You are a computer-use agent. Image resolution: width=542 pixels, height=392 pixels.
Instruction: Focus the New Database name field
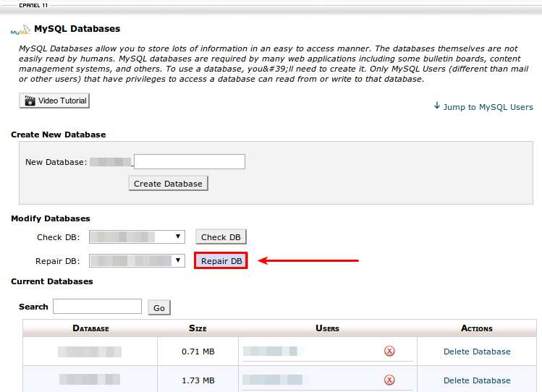tap(190, 162)
